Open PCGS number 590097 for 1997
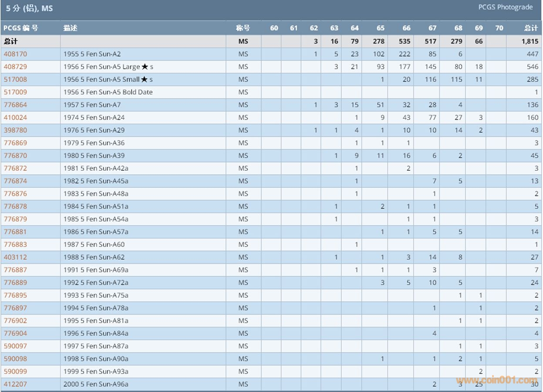This screenshot has width=543, height=392. pyautogui.click(x=15, y=346)
